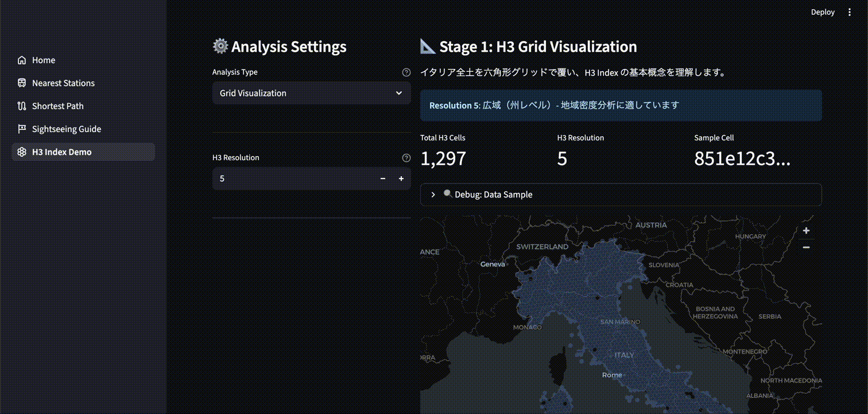Image resolution: width=868 pixels, height=414 pixels.
Task: Click the ALBANIA label on the map
Action: click(x=759, y=396)
